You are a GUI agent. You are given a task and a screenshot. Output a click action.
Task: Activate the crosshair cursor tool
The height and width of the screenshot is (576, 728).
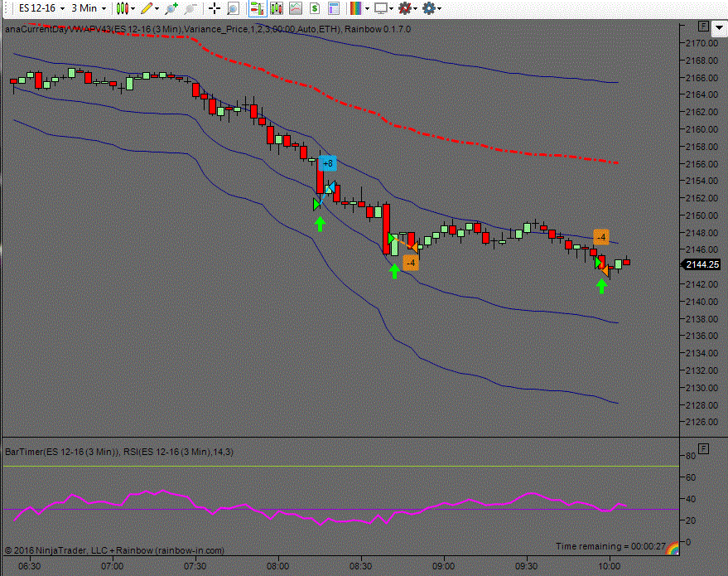(214, 8)
